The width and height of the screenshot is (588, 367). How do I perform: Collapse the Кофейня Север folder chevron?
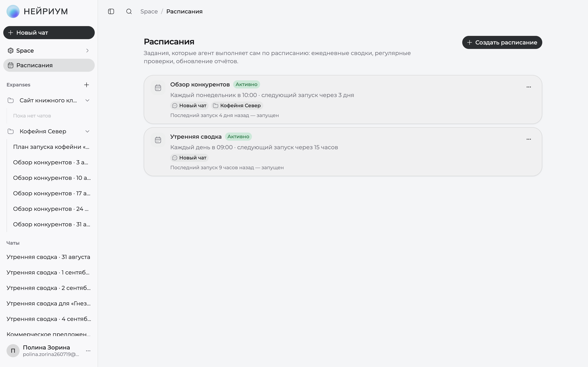pos(87,131)
